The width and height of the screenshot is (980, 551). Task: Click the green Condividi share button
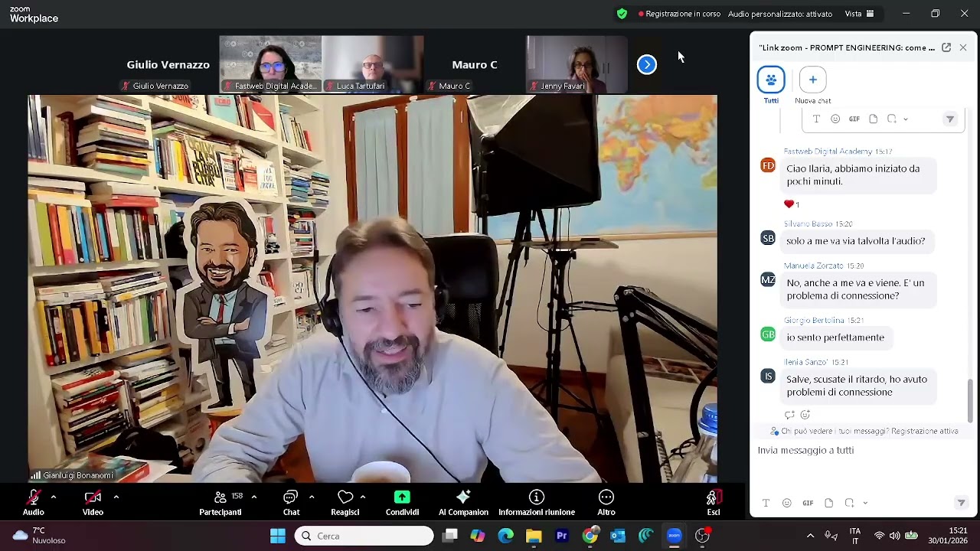pos(402,503)
